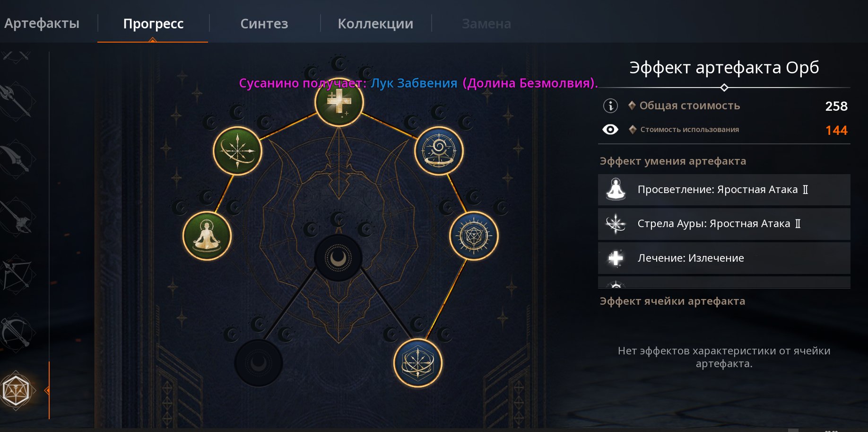This screenshot has height=432, width=868.
Task: Choose the bow weapon icon in sidebar
Action: (x=17, y=275)
